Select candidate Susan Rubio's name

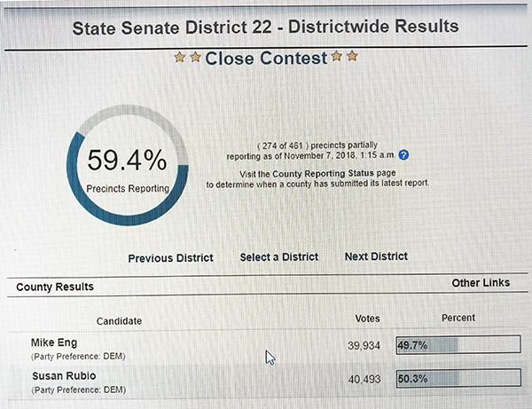(64, 376)
